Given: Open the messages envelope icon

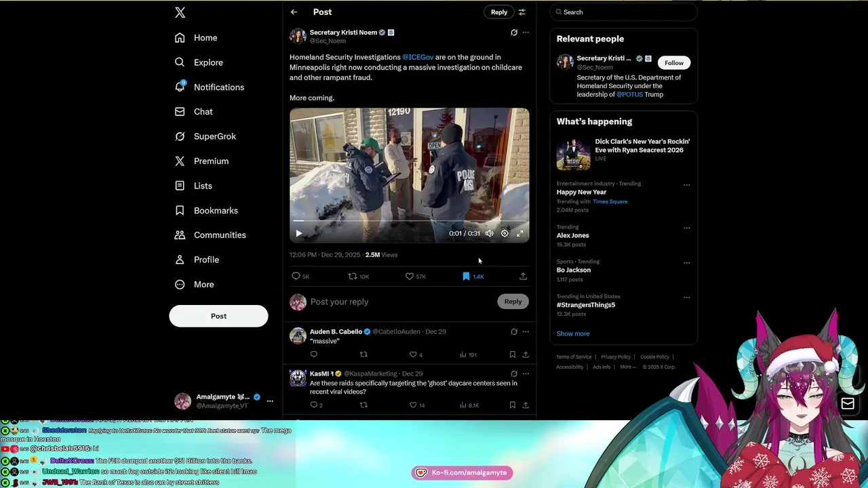Looking at the screenshot, I should 848,404.
